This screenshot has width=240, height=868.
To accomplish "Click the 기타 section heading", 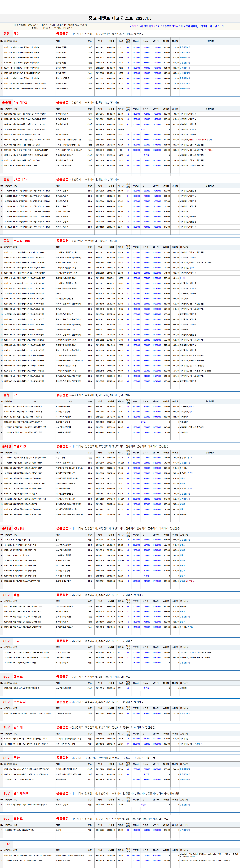I will [6, 844].
